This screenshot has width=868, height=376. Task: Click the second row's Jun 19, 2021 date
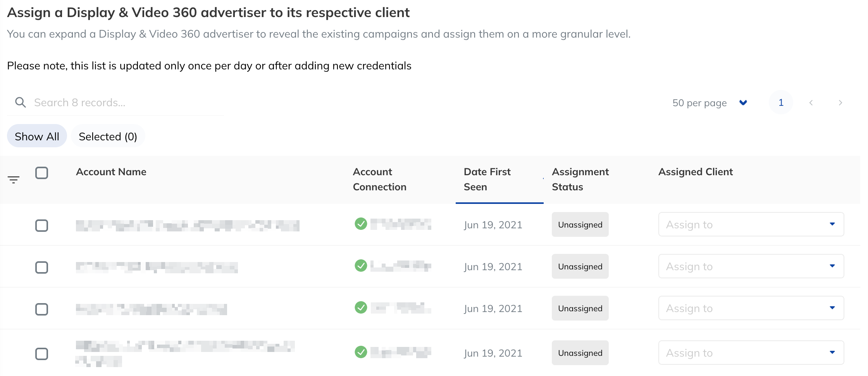(x=493, y=267)
